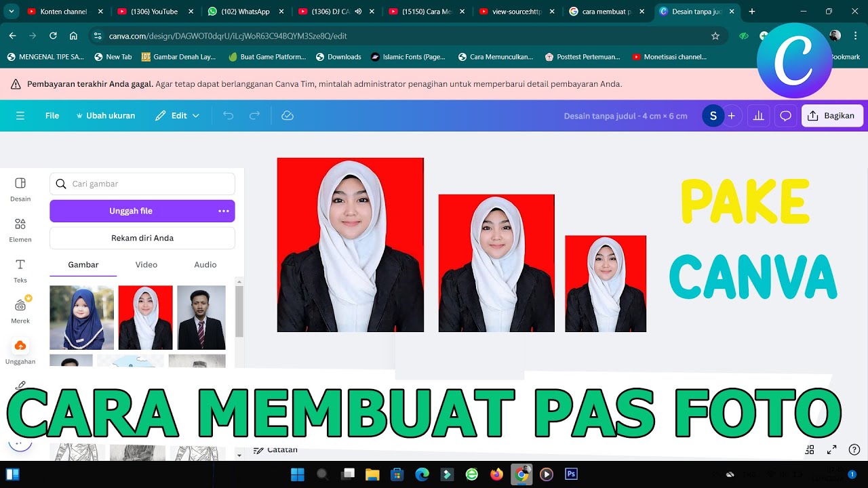Click the design title Desain tanpa judul
Viewport: 868px width, 488px height.
coord(625,116)
